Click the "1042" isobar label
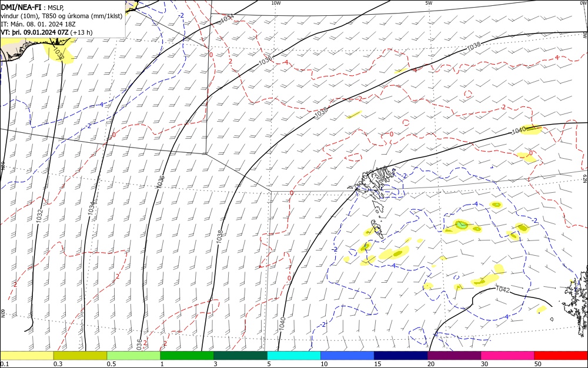The height and width of the screenshot is (368, 588). coord(503,289)
